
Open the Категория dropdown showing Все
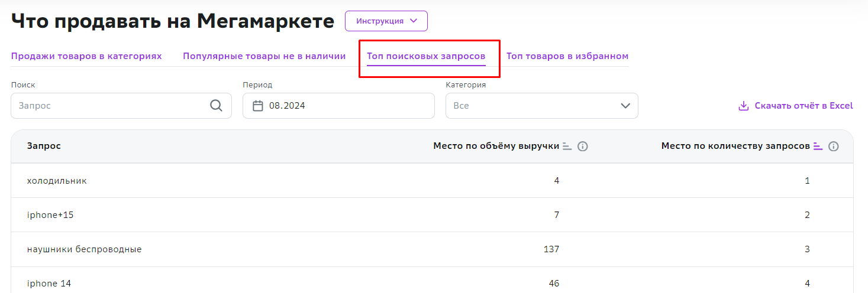pos(541,106)
